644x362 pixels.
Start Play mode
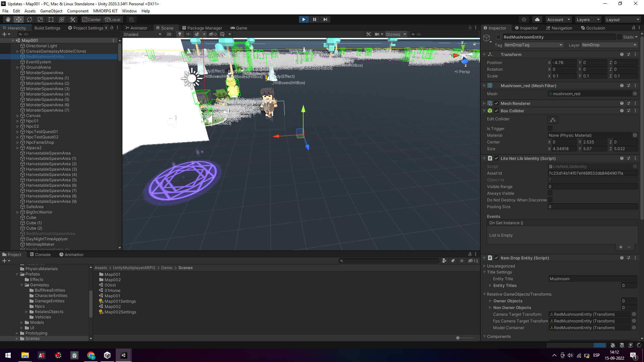(304, 19)
